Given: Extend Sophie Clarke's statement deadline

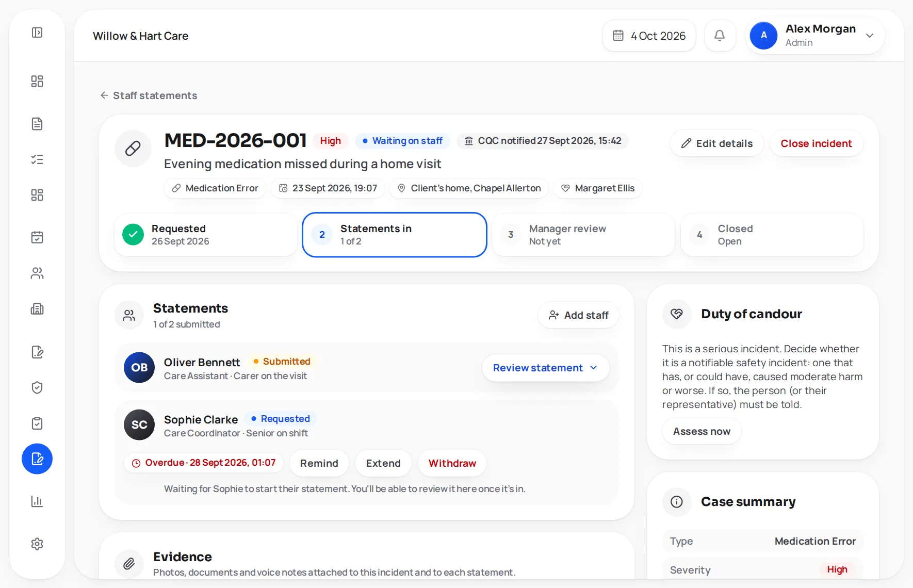Looking at the screenshot, I should [x=383, y=463].
